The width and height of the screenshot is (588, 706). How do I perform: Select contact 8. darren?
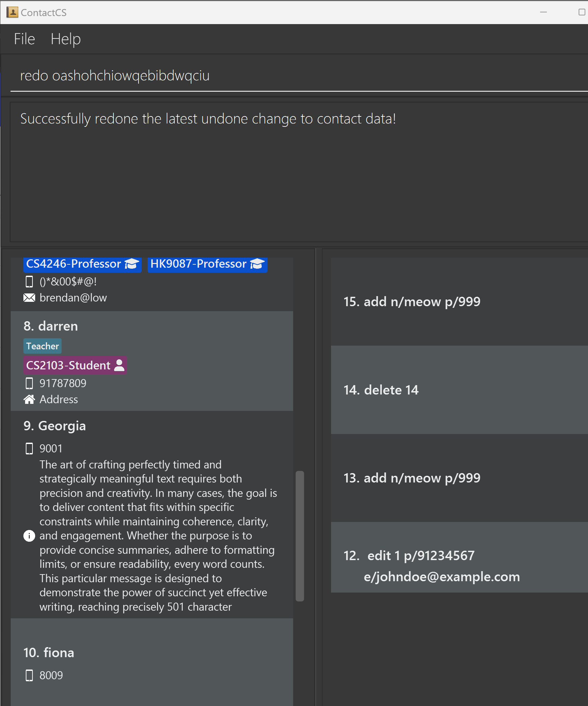[152, 361]
